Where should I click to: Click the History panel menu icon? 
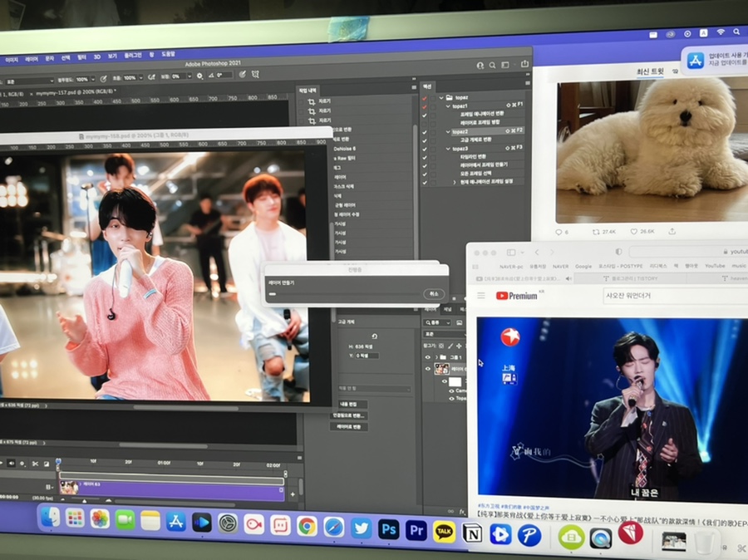pos(414,87)
